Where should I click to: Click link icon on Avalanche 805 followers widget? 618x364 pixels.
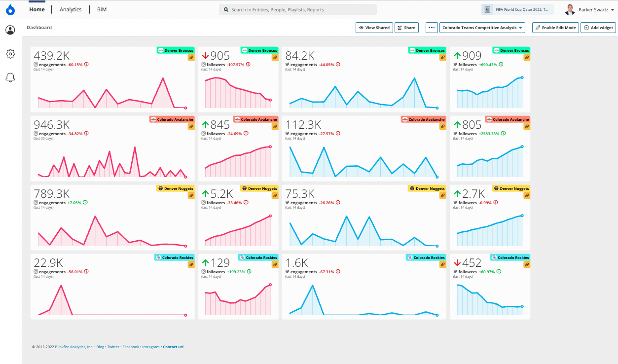527,127
